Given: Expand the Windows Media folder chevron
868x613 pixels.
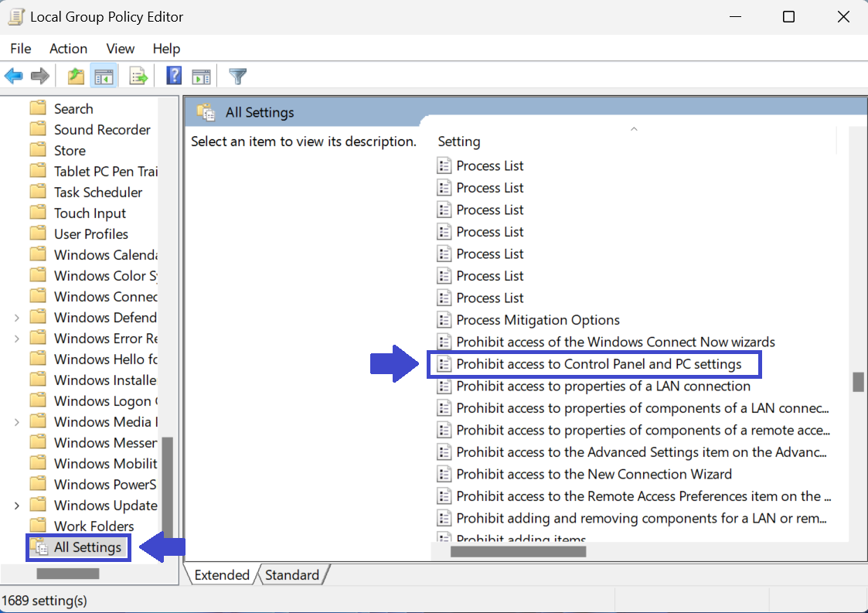Looking at the screenshot, I should tap(17, 422).
